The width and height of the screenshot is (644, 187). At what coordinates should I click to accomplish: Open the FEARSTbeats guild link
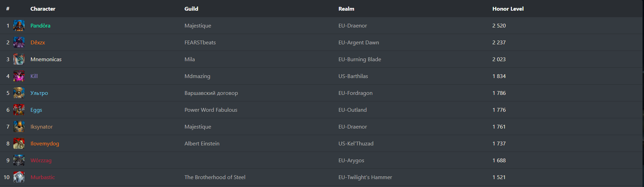200,42
